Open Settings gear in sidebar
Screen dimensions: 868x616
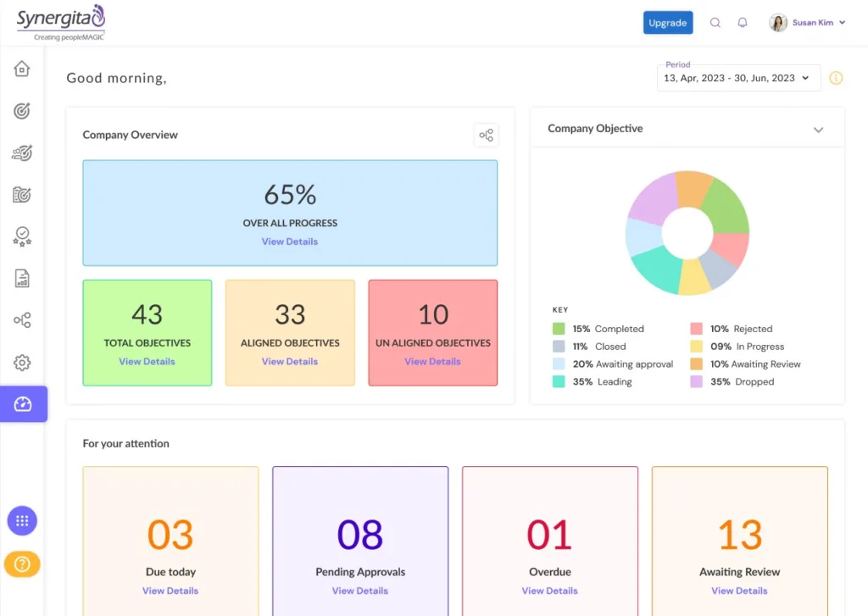(22, 361)
